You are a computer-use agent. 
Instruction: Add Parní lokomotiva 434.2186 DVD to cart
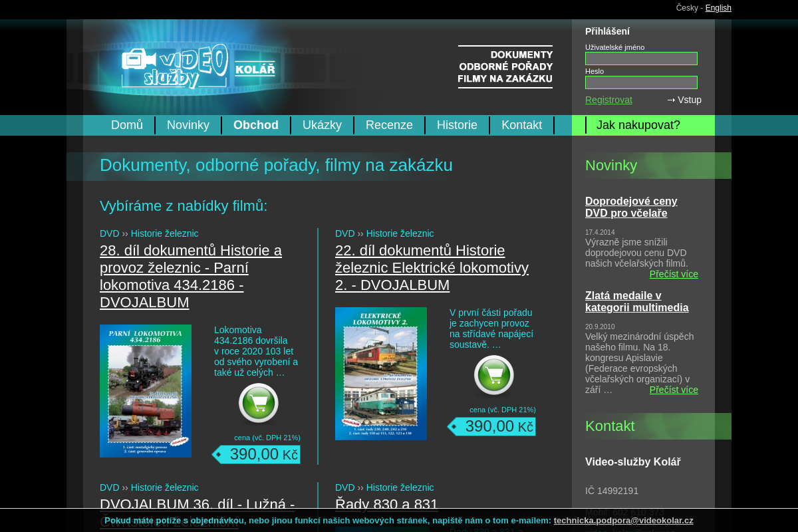[258, 403]
